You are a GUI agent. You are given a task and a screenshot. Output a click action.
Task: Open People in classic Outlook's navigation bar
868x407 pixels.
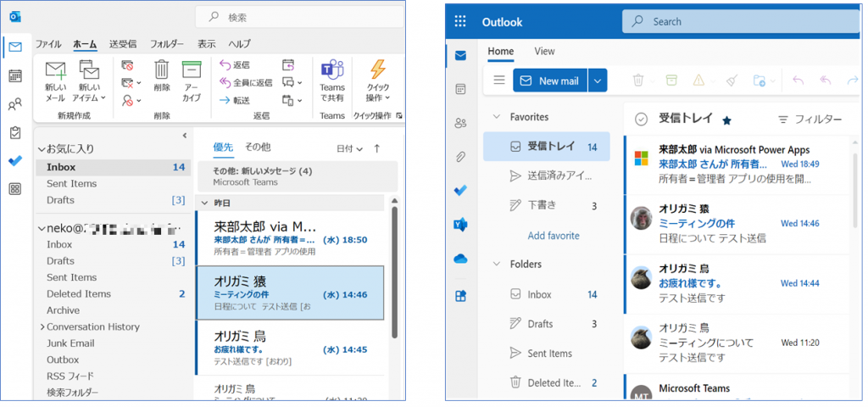coord(15,104)
